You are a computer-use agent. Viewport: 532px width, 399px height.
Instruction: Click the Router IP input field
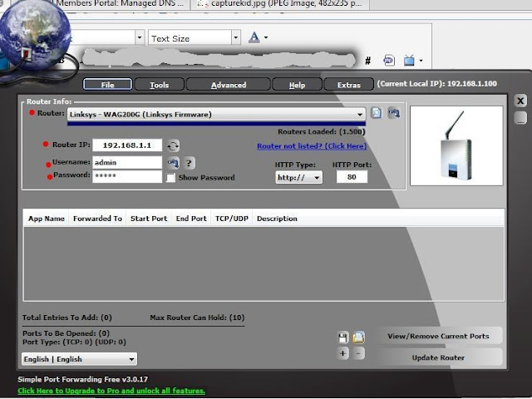point(127,145)
